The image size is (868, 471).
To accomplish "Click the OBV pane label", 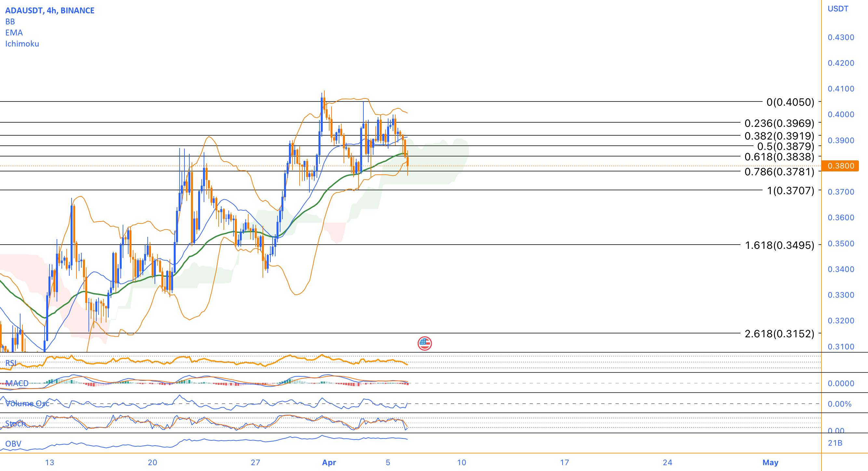I will coord(13,444).
